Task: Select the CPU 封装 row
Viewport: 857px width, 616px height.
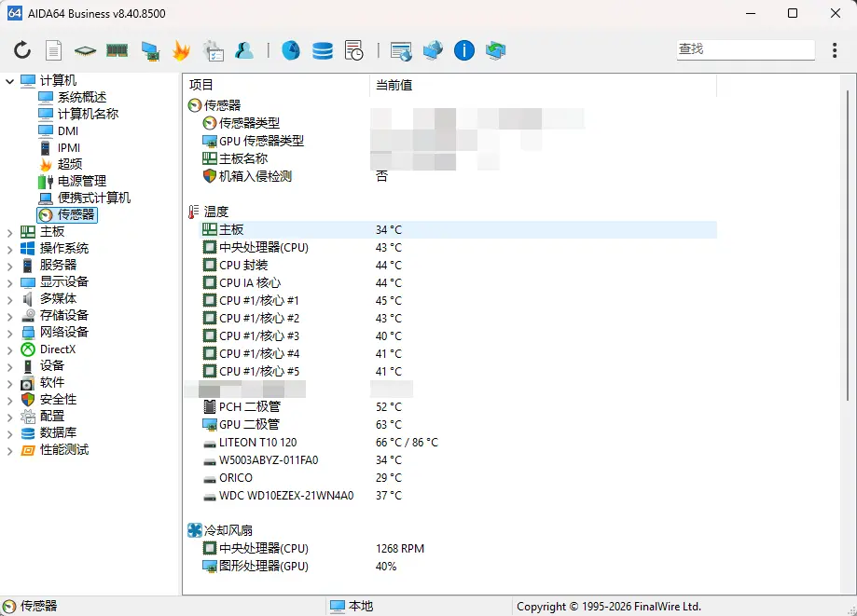Action: coord(459,266)
